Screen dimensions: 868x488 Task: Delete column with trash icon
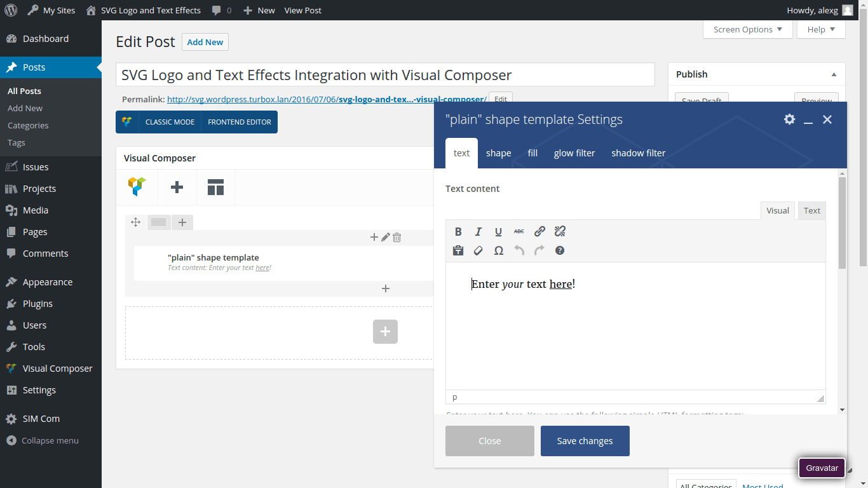(x=397, y=237)
